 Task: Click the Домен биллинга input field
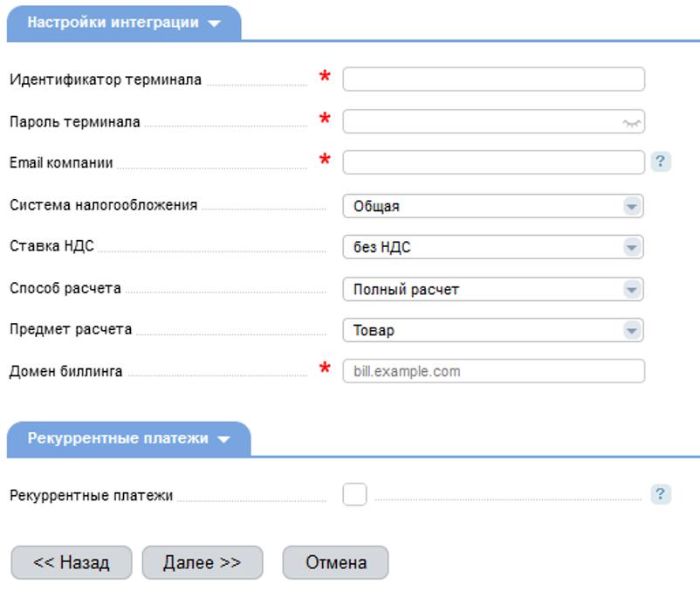click(x=493, y=371)
